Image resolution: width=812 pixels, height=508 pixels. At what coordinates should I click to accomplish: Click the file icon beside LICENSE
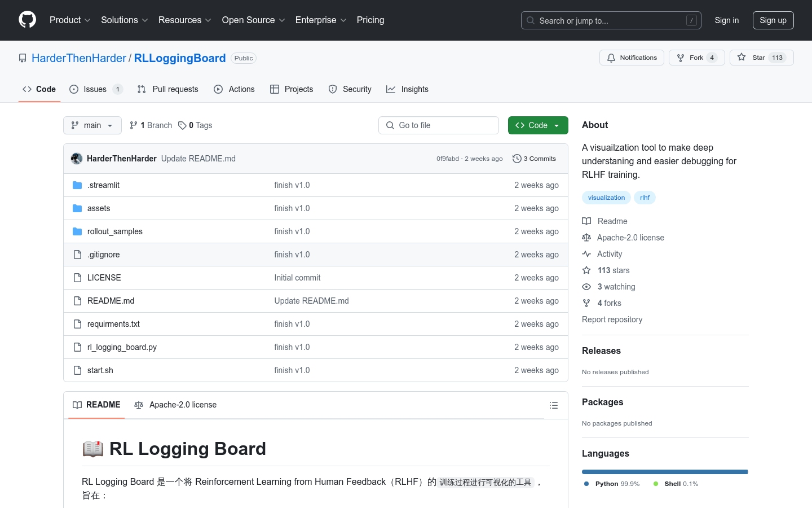[x=77, y=277]
